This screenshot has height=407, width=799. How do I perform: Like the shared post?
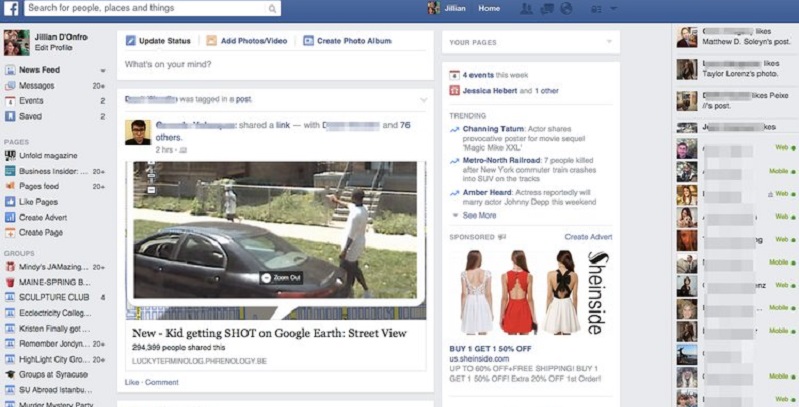(x=131, y=382)
